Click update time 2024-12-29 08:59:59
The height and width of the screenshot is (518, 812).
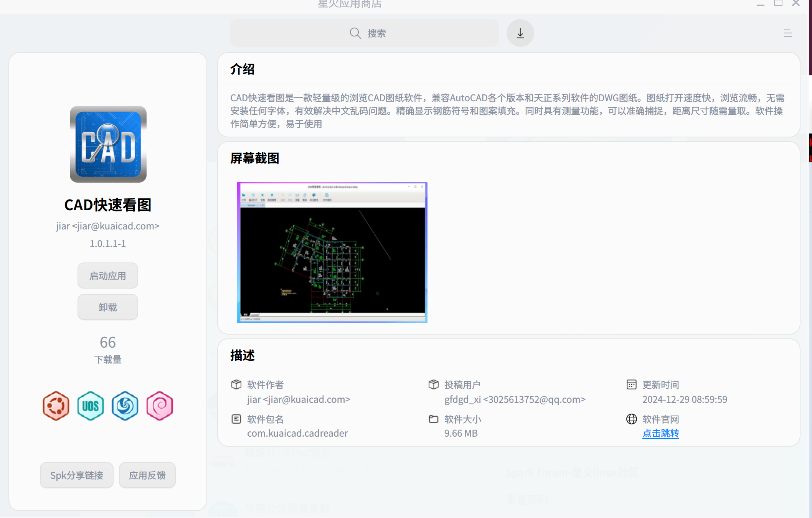click(x=685, y=399)
